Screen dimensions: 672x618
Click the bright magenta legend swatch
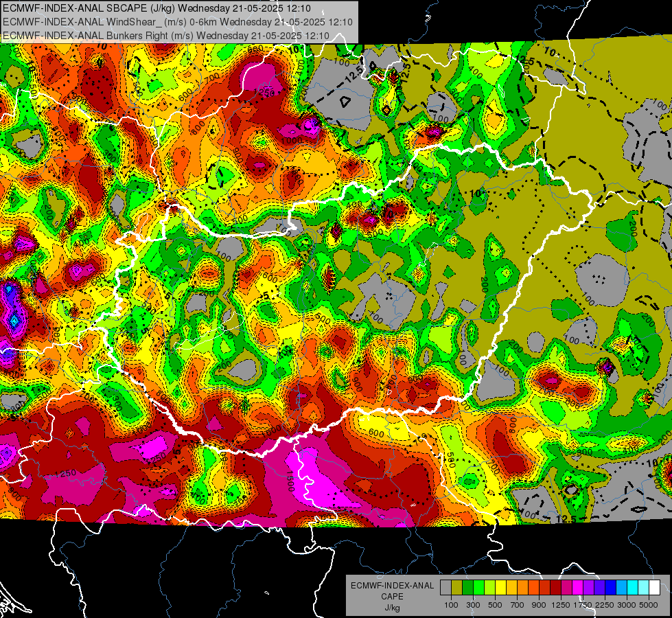(578, 587)
